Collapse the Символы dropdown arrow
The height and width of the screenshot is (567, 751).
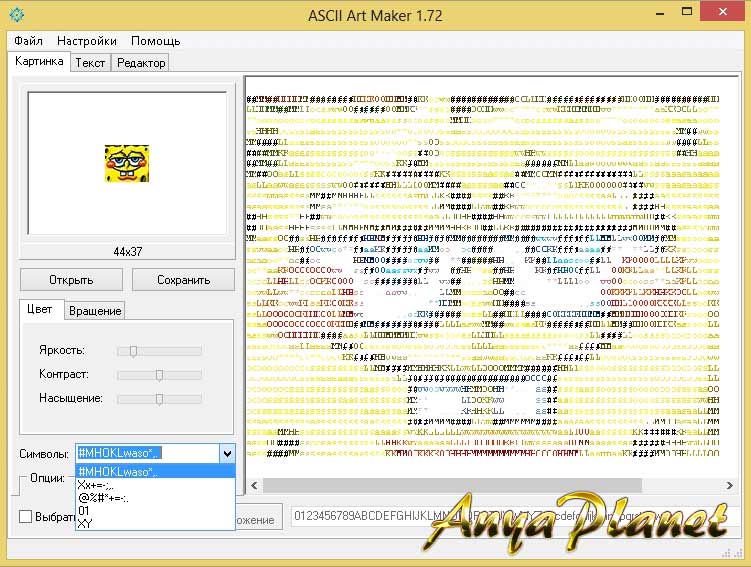[227, 453]
